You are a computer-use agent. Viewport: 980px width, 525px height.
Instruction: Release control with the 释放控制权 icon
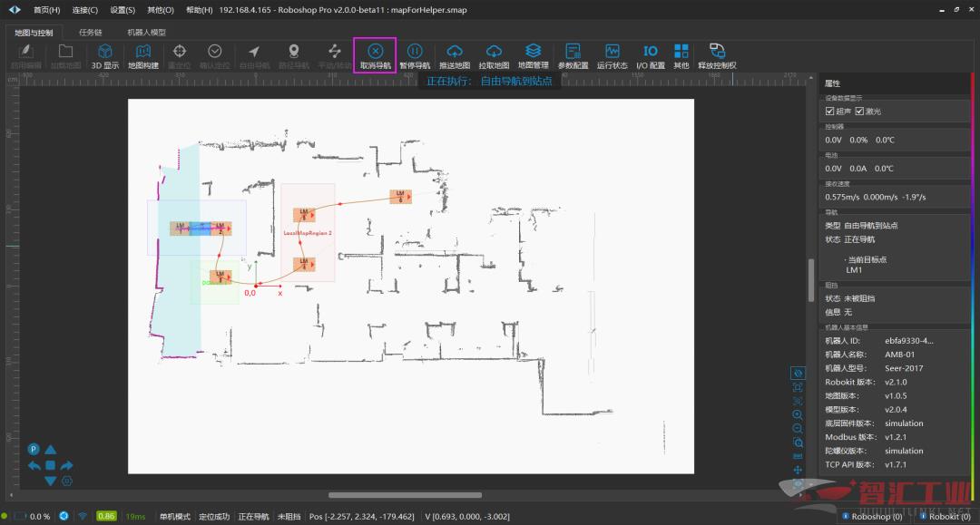pyautogui.click(x=717, y=55)
